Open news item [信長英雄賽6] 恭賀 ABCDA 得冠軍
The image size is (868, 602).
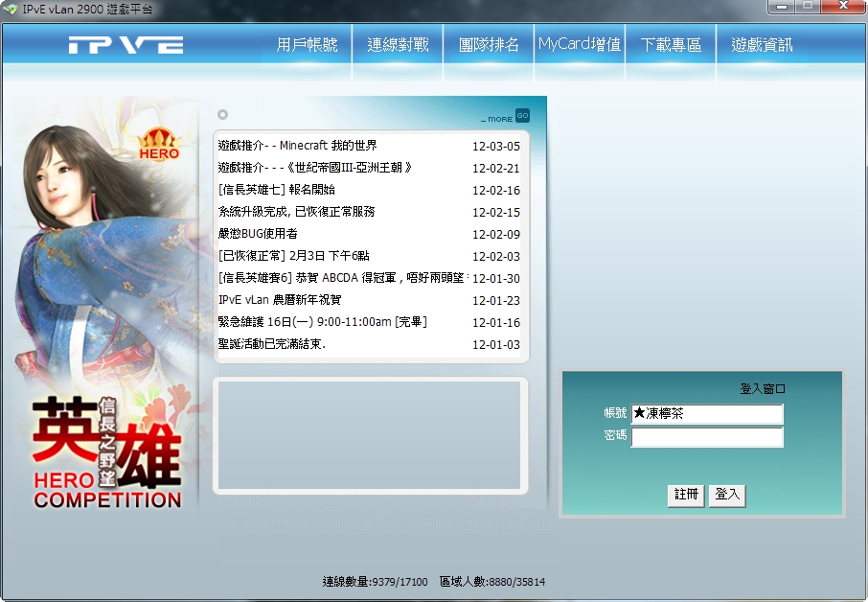pos(343,278)
